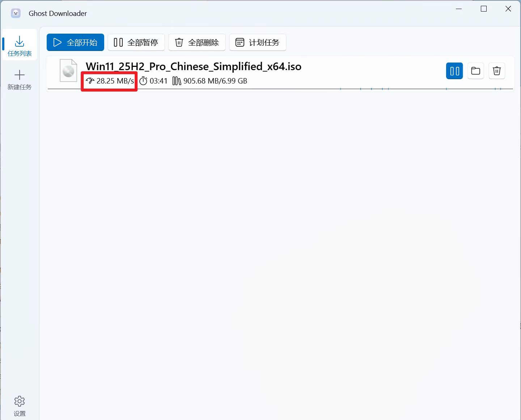Click the size icon before 905.68 MB
The height and width of the screenshot is (420, 521).
[x=177, y=81]
